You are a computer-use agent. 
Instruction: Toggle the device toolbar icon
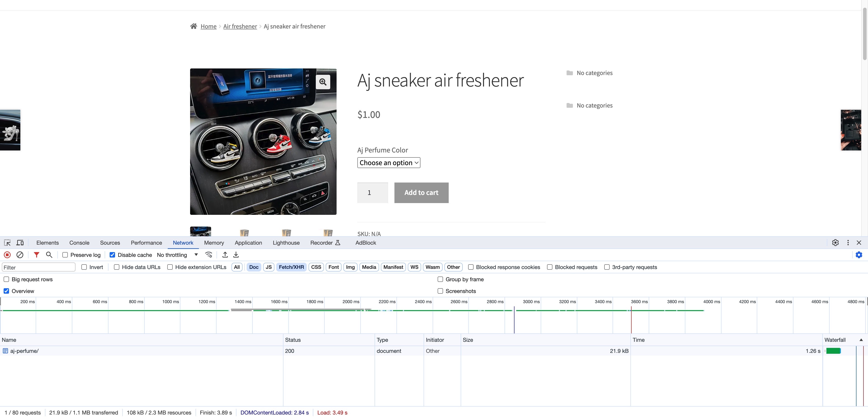[20, 243]
